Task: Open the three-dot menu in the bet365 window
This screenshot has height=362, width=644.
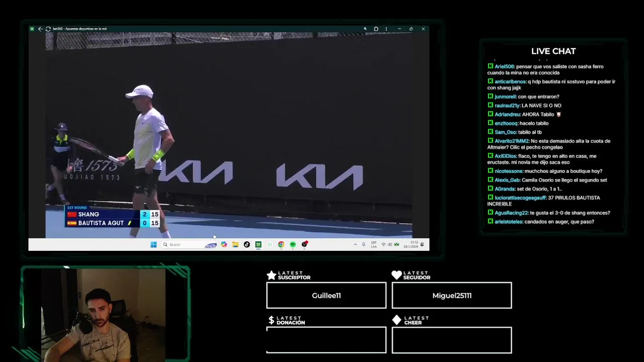Action: pyautogui.click(x=386, y=29)
